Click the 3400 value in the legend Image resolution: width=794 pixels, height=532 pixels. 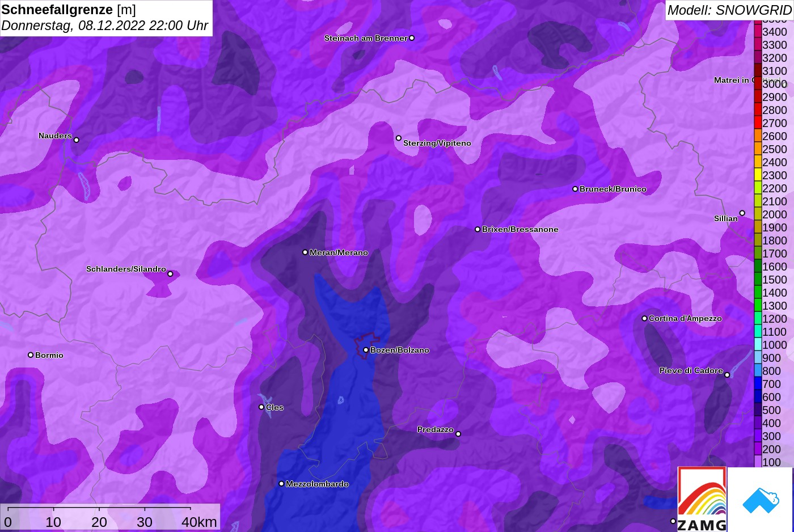775,32
